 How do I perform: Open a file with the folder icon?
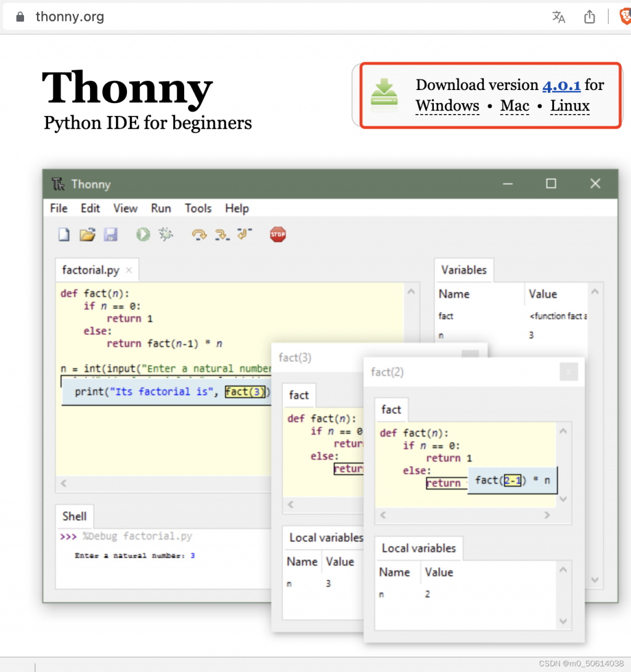coord(88,234)
